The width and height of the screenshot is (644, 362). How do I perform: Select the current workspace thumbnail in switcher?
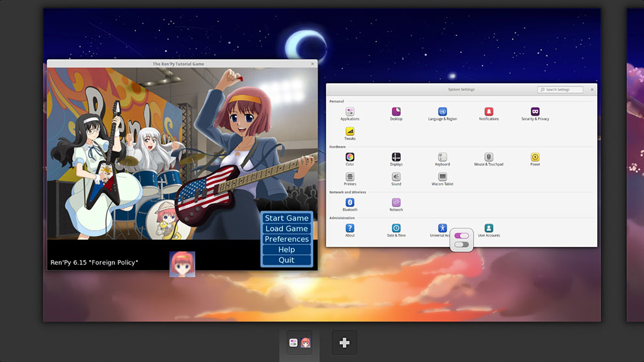pyautogui.click(x=299, y=343)
